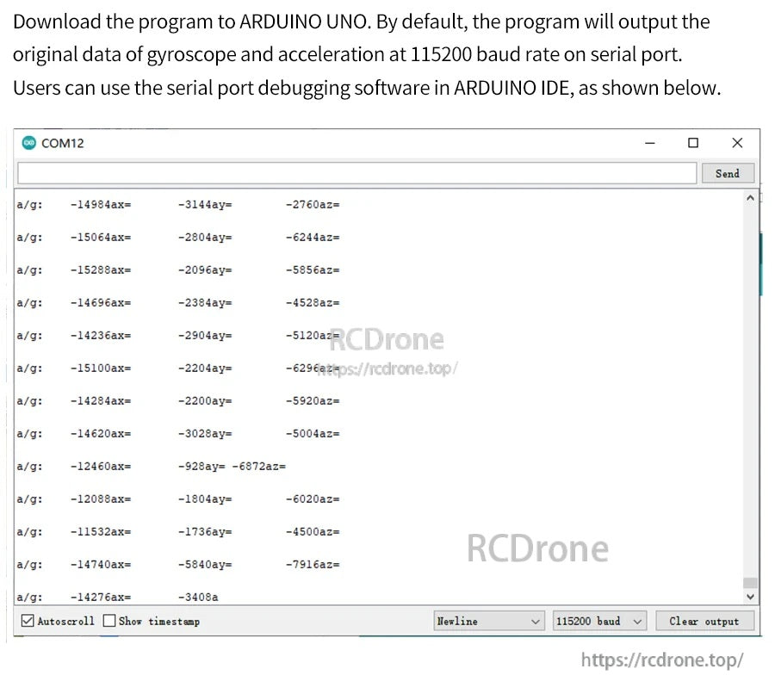Click the scrollbar down arrow
775x700 pixels.
[x=750, y=597]
